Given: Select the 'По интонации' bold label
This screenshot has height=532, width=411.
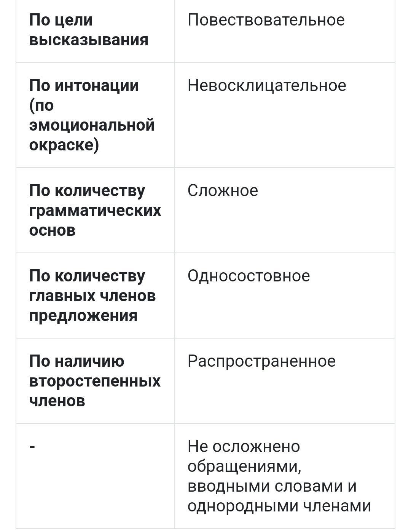Looking at the screenshot, I should pyautogui.click(x=84, y=85).
